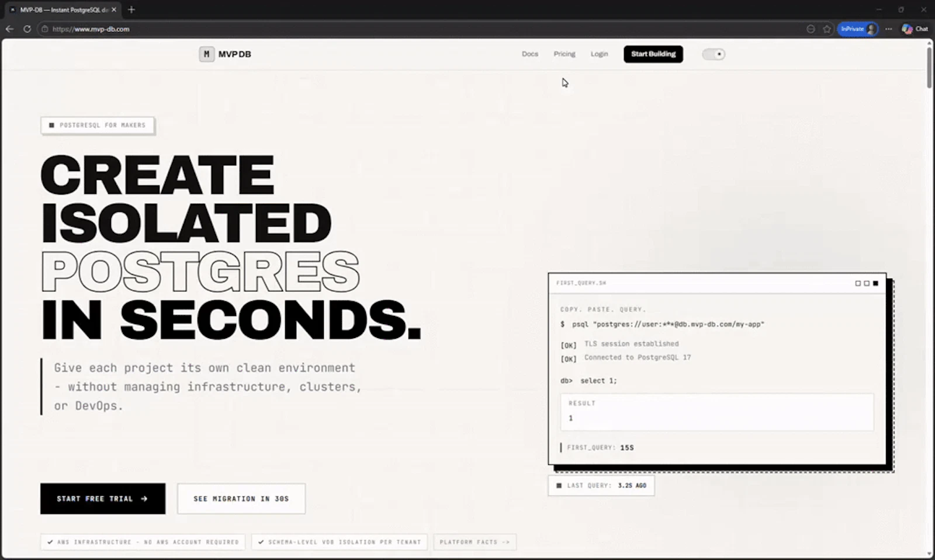The height and width of the screenshot is (560, 935).
Task: Click the FIRST_QUERY.SH terminal title
Action: point(581,283)
